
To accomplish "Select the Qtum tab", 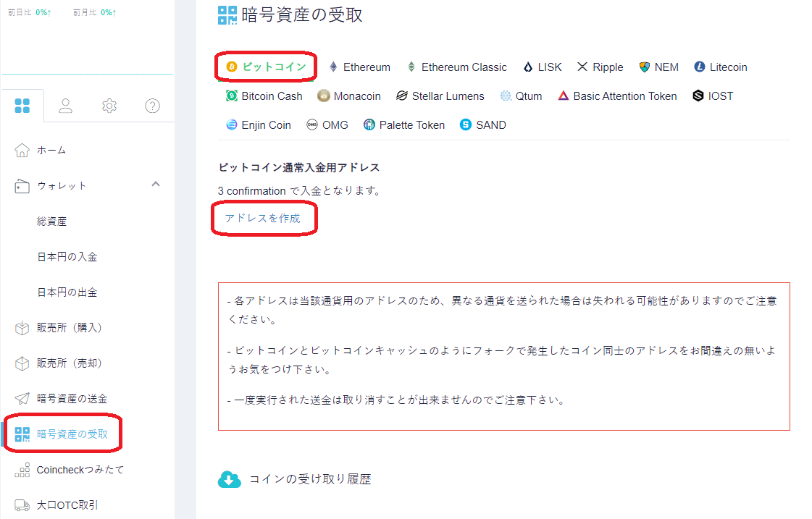I will click(521, 96).
